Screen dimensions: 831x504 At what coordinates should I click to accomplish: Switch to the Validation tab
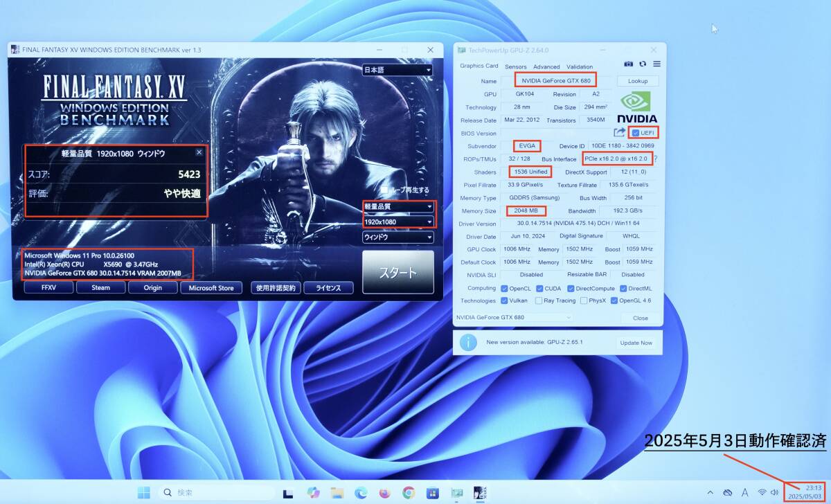(x=580, y=66)
